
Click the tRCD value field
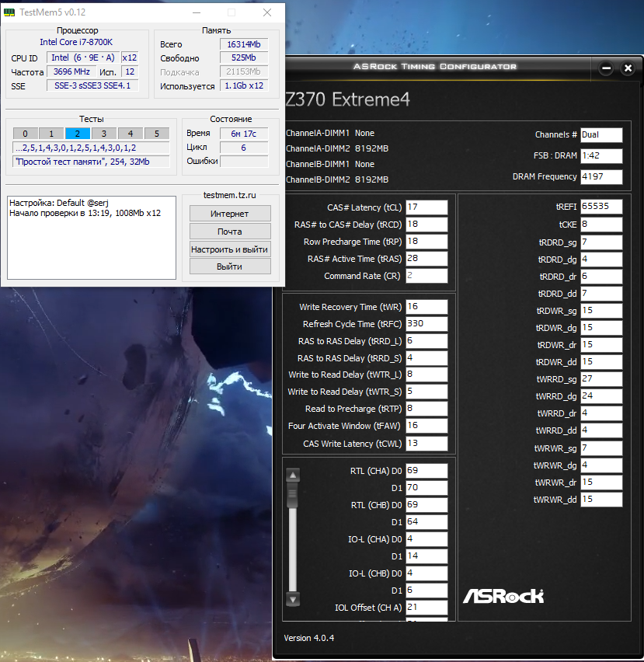426,225
